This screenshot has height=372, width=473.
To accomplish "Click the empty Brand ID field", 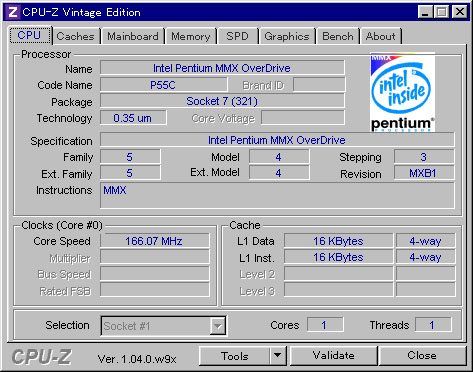I will 319,85.
